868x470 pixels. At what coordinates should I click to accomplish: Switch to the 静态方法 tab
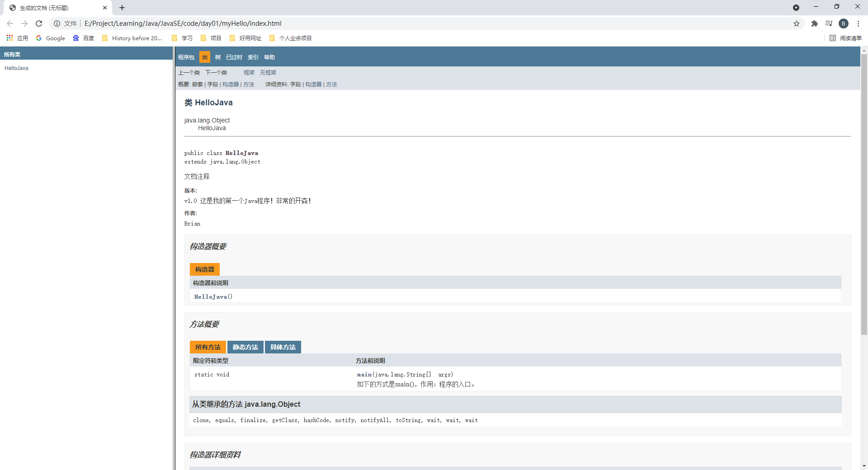click(245, 347)
